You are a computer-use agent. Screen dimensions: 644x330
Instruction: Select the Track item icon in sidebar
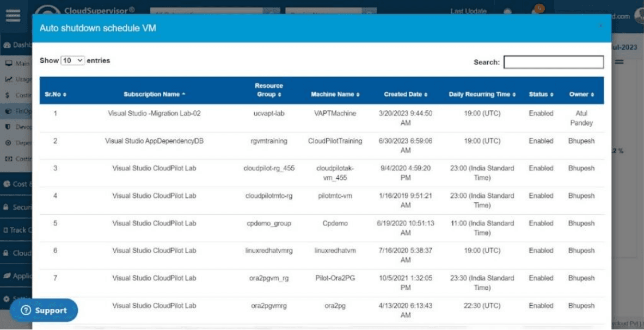pyautogui.click(x=6, y=231)
